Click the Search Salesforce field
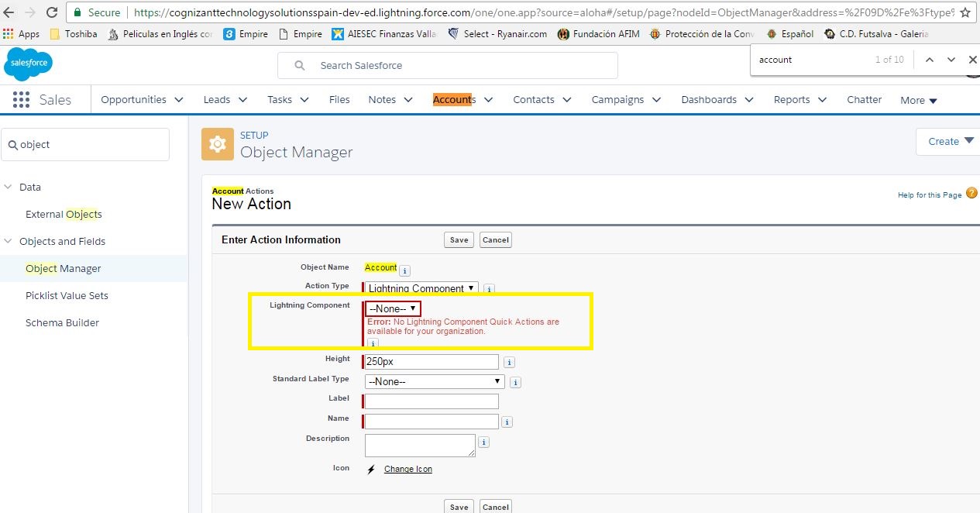The width and height of the screenshot is (980, 513). click(x=448, y=66)
